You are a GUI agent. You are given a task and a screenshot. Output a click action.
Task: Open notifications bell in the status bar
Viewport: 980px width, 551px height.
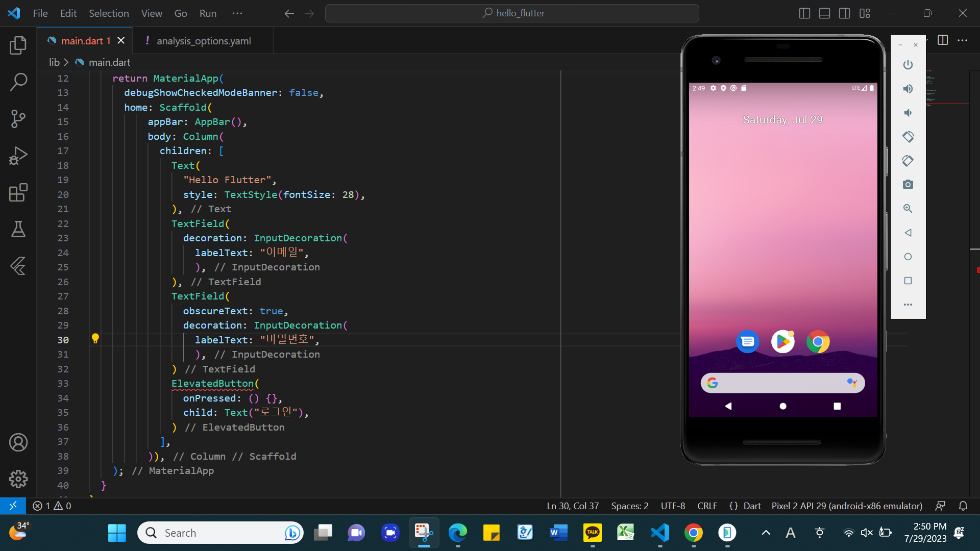(x=963, y=506)
